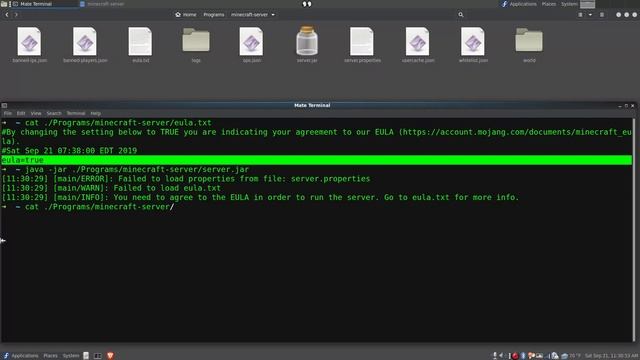Click the microphone tray icon
This screenshot has width=640, height=360.
click(495, 356)
